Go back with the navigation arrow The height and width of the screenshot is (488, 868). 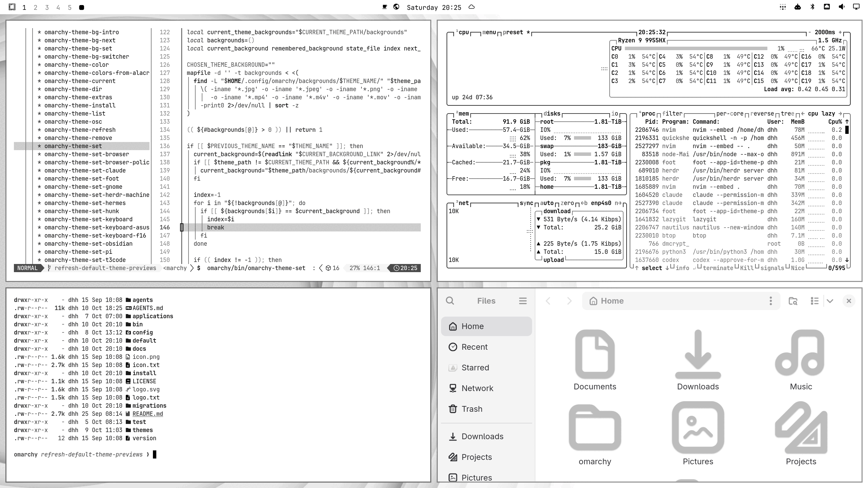click(548, 301)
